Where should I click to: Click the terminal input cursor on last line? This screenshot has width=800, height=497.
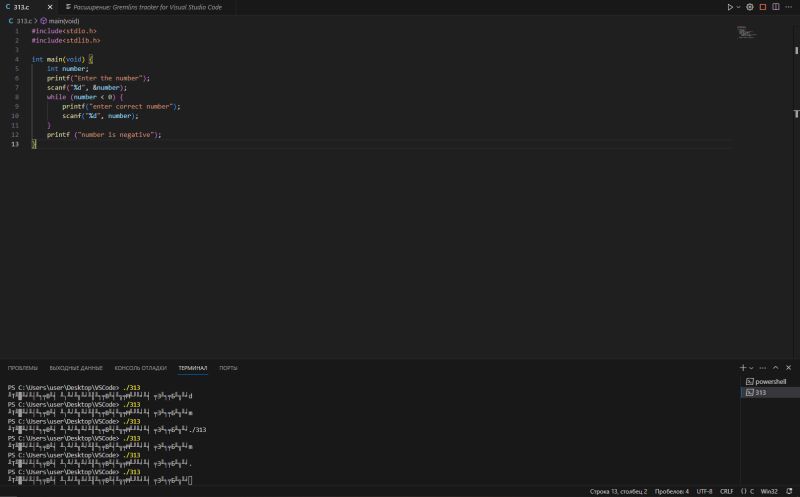(x=190, y=480)
